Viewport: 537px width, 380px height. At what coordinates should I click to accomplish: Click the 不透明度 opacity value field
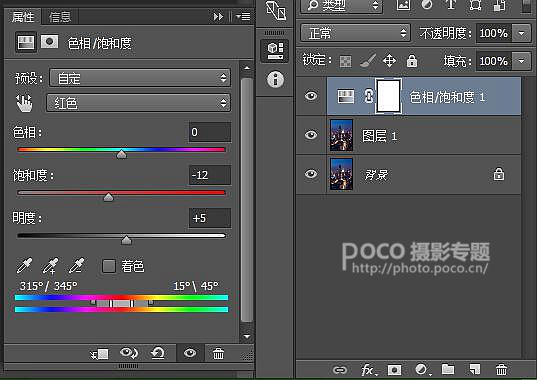click(494, 33)
